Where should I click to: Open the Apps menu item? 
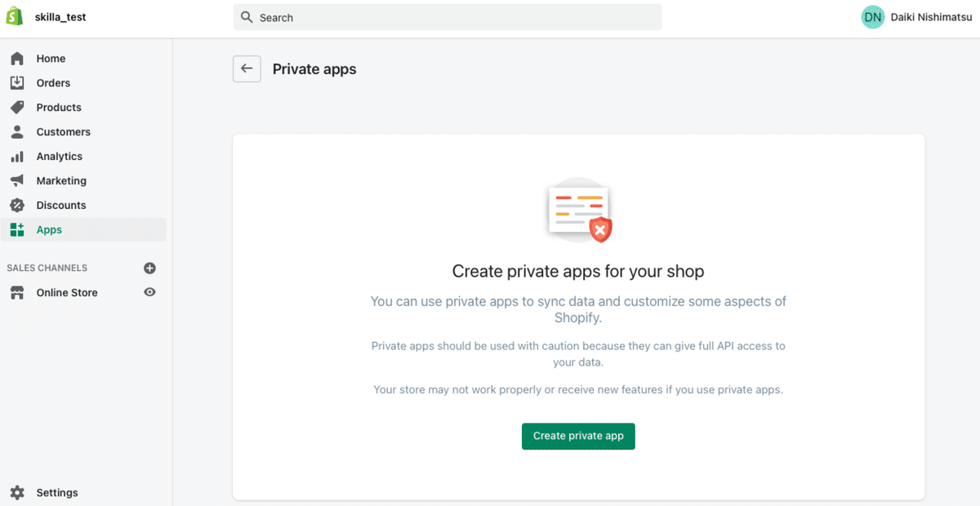click(49, 230)
